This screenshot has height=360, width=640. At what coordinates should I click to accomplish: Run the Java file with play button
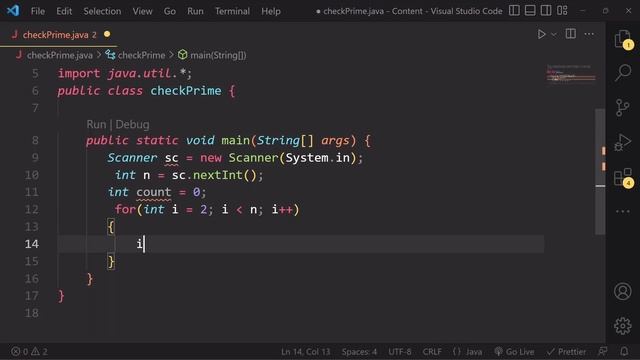[x=541, y=34]
